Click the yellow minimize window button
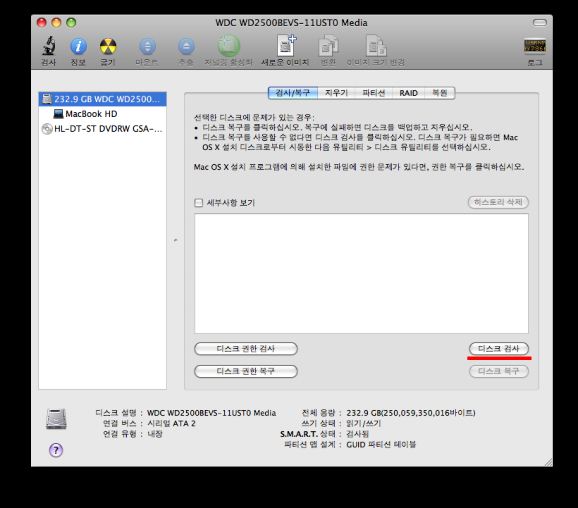Image resolution: width=578 pixels, height=508 pixels. (x=56, y=23)
